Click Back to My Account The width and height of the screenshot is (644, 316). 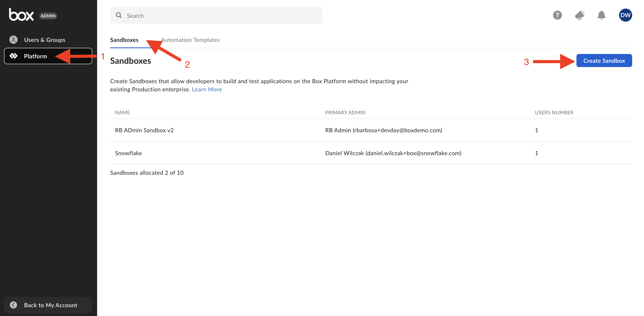[x=50, y=305]
